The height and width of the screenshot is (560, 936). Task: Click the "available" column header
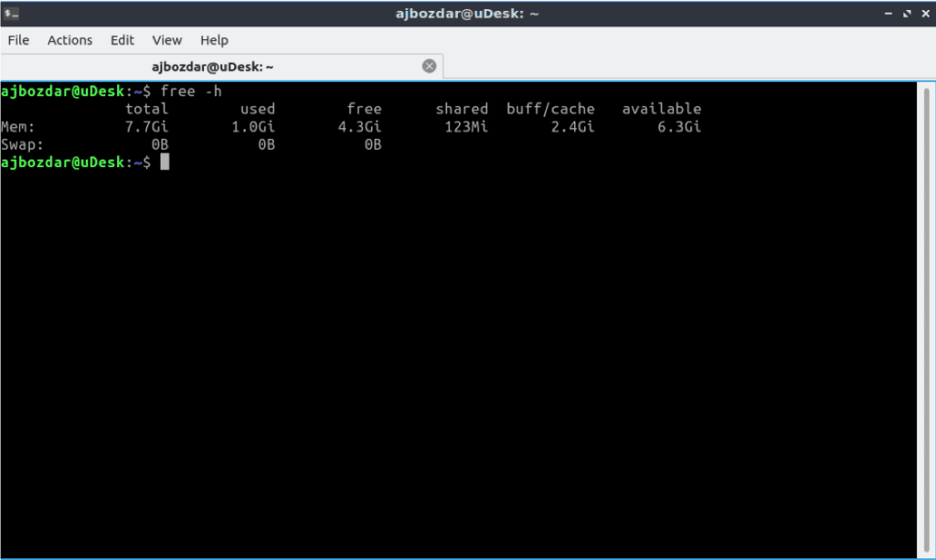point(661,108)
